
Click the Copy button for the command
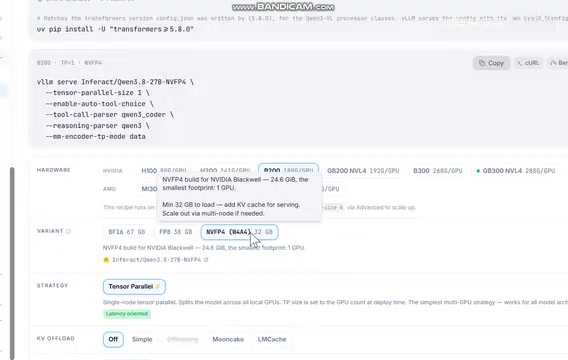tap(491, 63)
